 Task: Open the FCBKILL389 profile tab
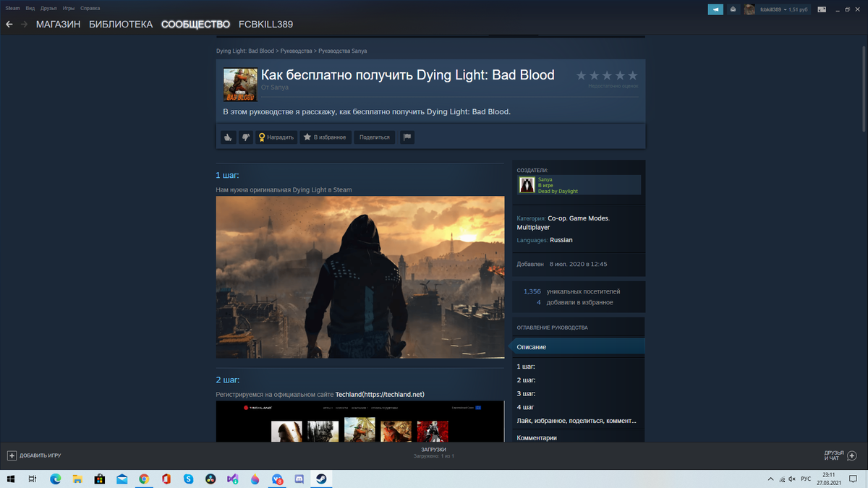(x=266, y=25)
